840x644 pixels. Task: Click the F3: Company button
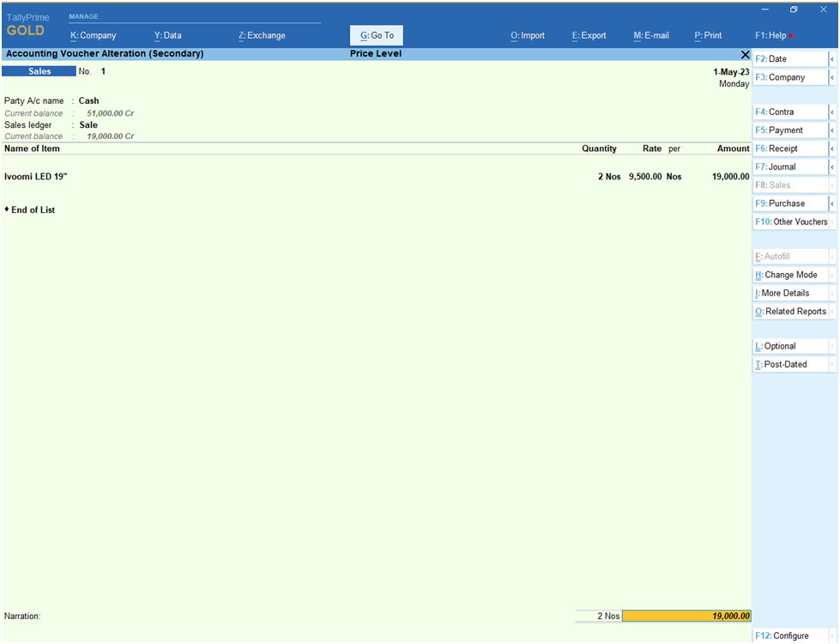(791, 77)
